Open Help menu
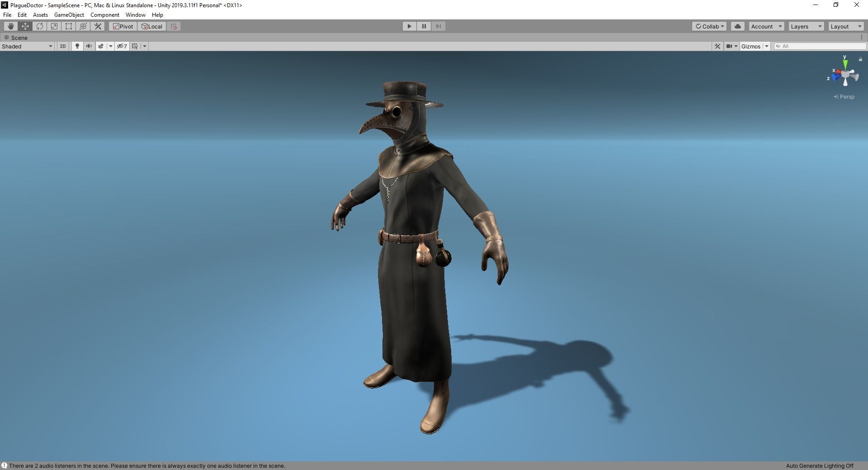868x470 pixels. click(x=157, y=15)
